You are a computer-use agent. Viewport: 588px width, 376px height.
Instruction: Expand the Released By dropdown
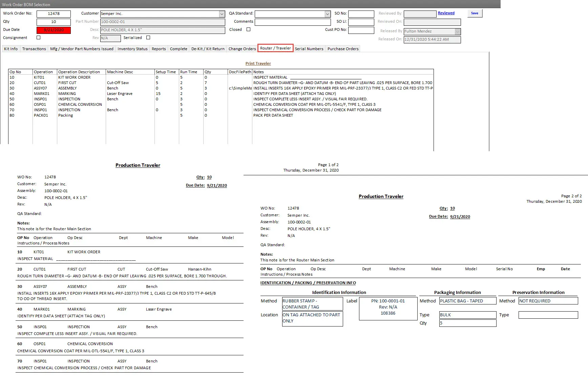coord(458,32)
